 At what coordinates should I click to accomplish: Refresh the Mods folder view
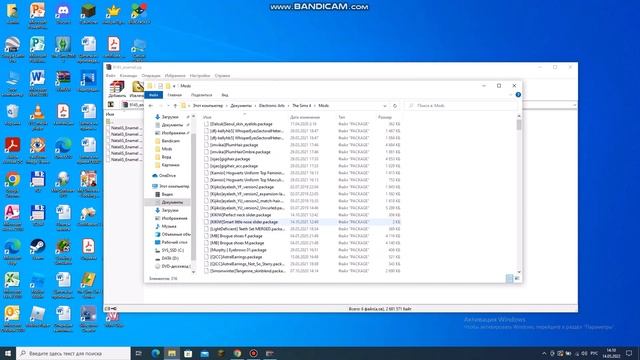(395, 106)
